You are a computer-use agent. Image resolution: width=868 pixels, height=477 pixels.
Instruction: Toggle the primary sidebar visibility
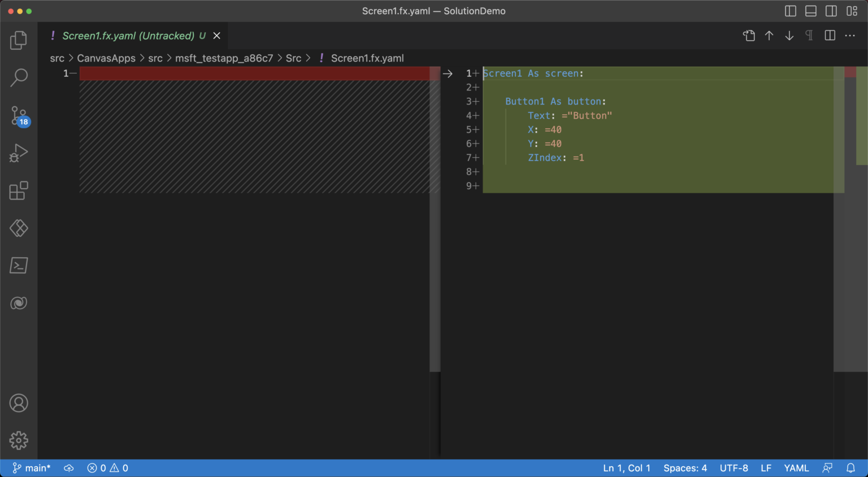tap(790, 11)
